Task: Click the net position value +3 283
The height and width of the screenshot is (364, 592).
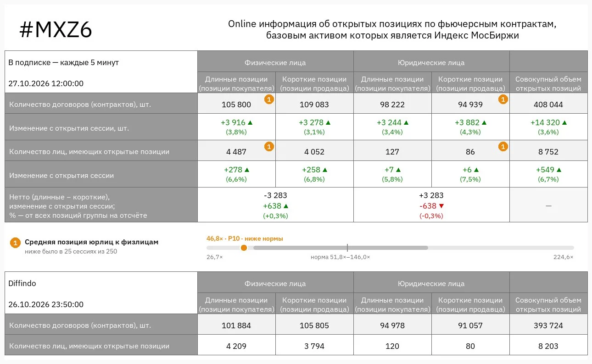Action: coord(431,196)
